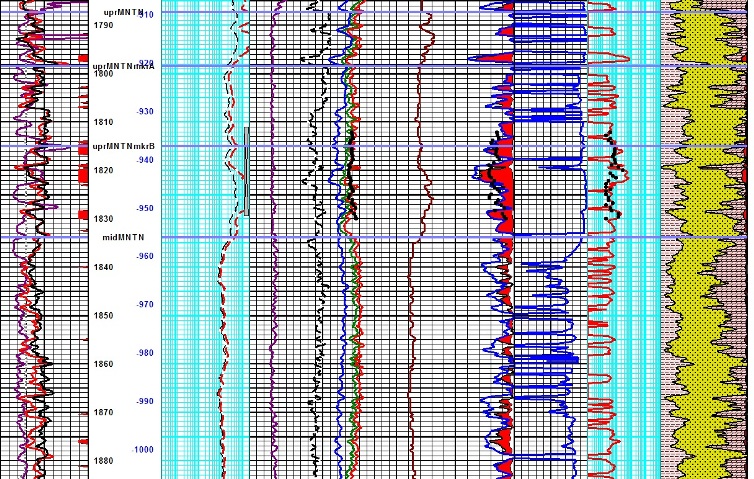This screenshot has width=754, height=479.
Task: Select the uprMNTNmkrB formation marker label
Action: pyautogui.click(x=122, y=147)
